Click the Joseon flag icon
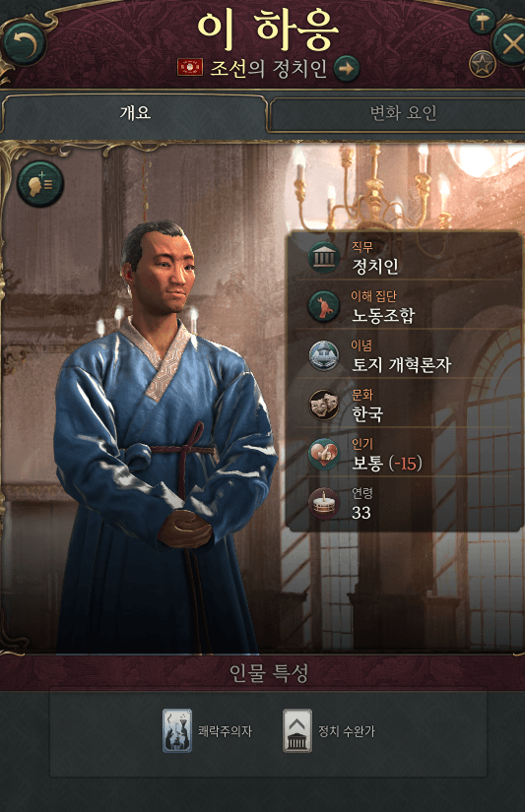 [190, 67]
